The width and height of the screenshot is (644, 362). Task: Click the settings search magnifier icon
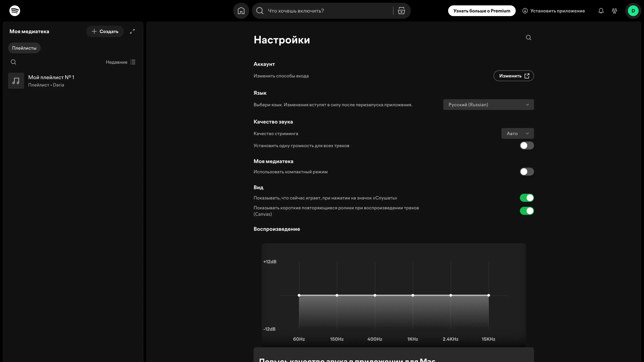(528, 38)
